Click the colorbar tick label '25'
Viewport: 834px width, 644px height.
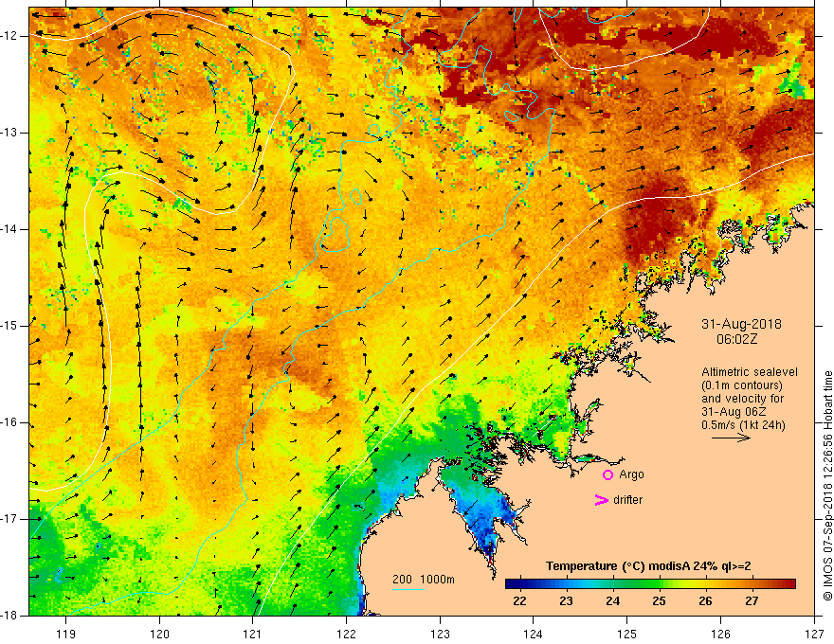click(x=659, y=601)
